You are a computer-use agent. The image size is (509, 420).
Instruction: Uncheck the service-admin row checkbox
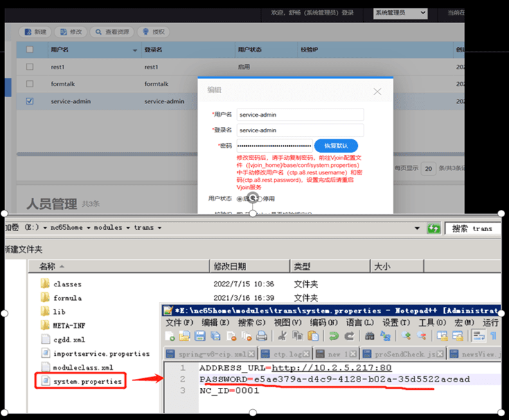(x=30, y=101)
